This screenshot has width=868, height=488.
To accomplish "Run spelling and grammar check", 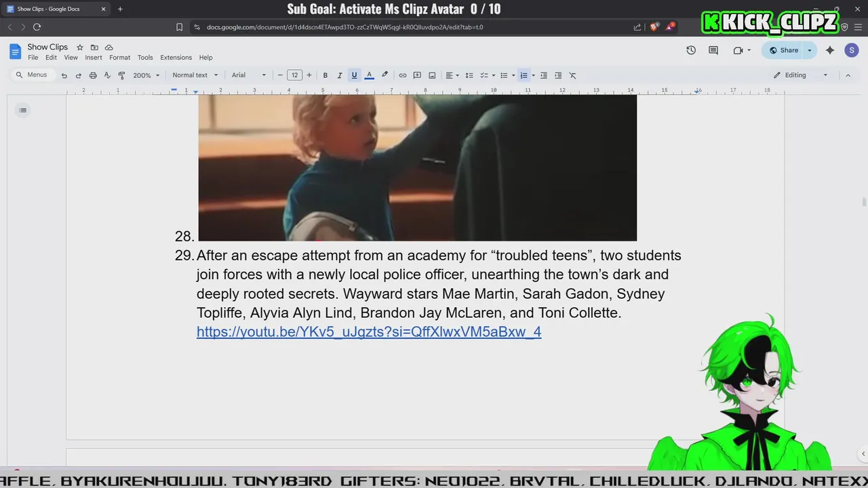I will point(107,75).
